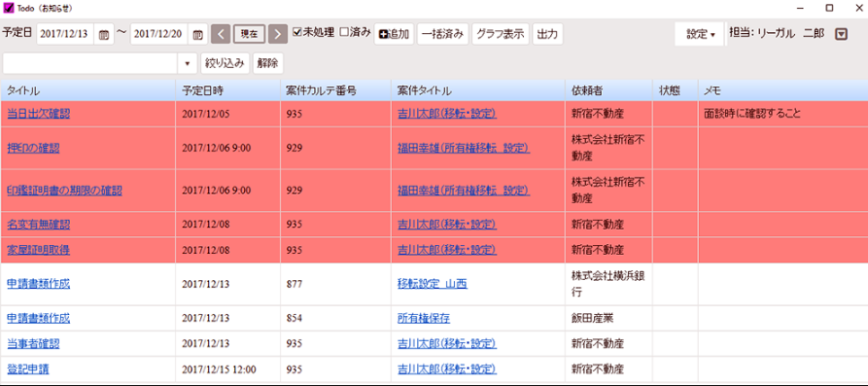Image resolution: width=868 pixels, height=386 pixels.
Task: Open 吉川太郎 case link in 家屋証明取得 row
Action: tap(447, 250)
